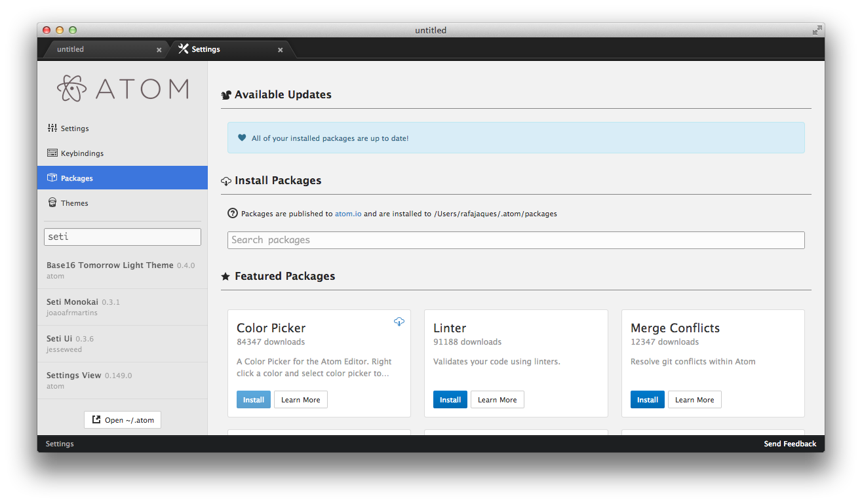The height and width of the screenshot is (504, 862).
Task: Install the Linter package
Action: tap(450, 400)
